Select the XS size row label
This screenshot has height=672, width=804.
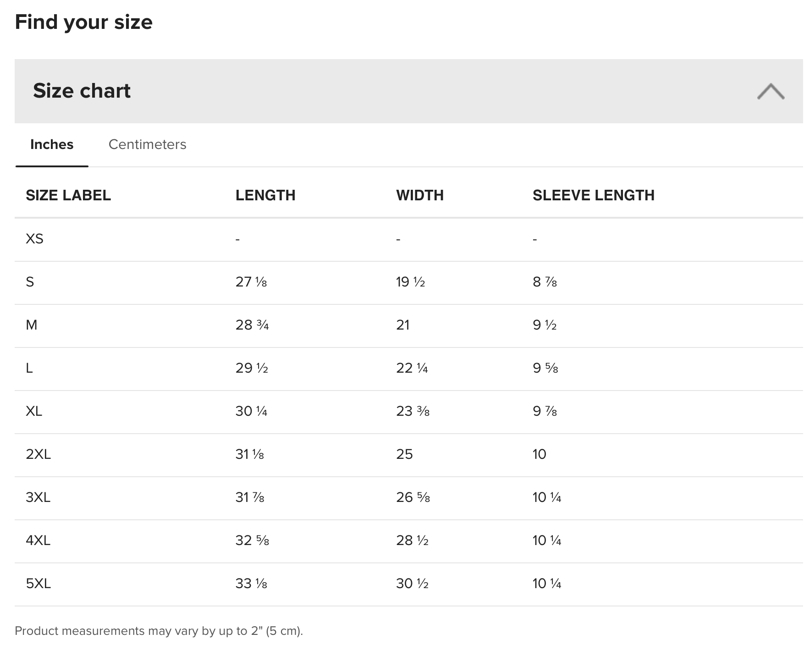[x=34, y=239]
